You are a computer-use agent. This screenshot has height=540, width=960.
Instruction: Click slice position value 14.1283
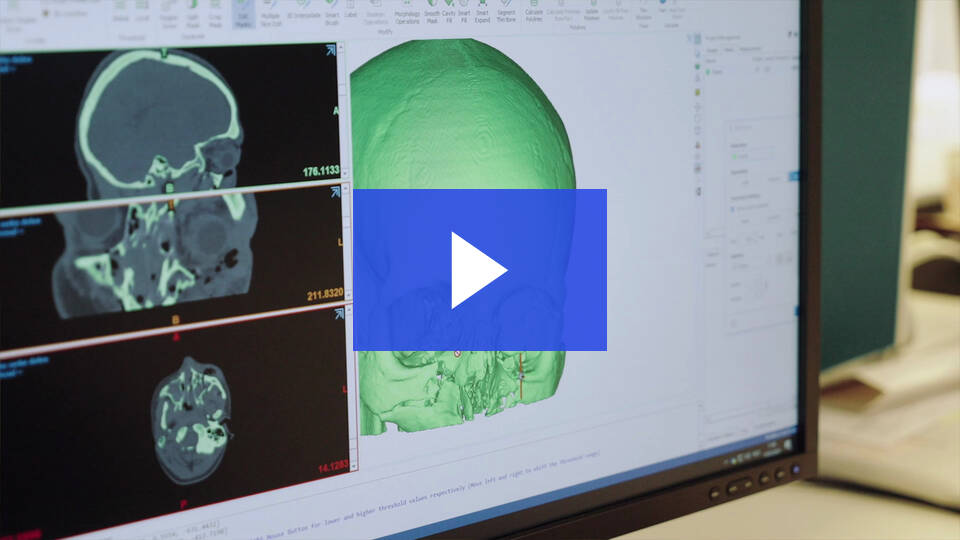pos(333,468)
